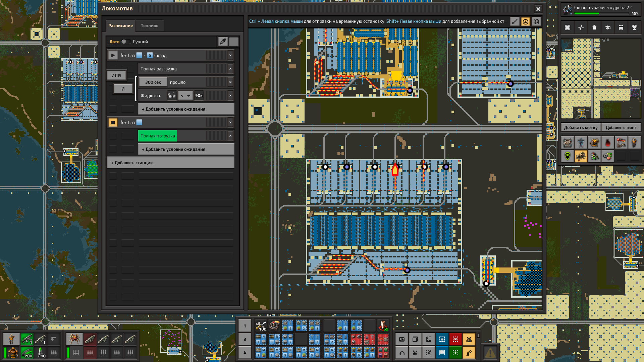This screenshot has width=644, height=362.
Task: Change the gas fluid icon in Жидкость condition
Action: click(x=172, y=96)
